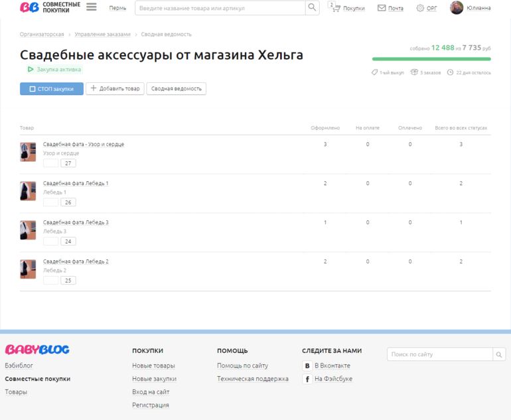The width and height of the screenshot is (511, 420).
Task: Go to Управление заказами breadcrumb
Action: 103,34
